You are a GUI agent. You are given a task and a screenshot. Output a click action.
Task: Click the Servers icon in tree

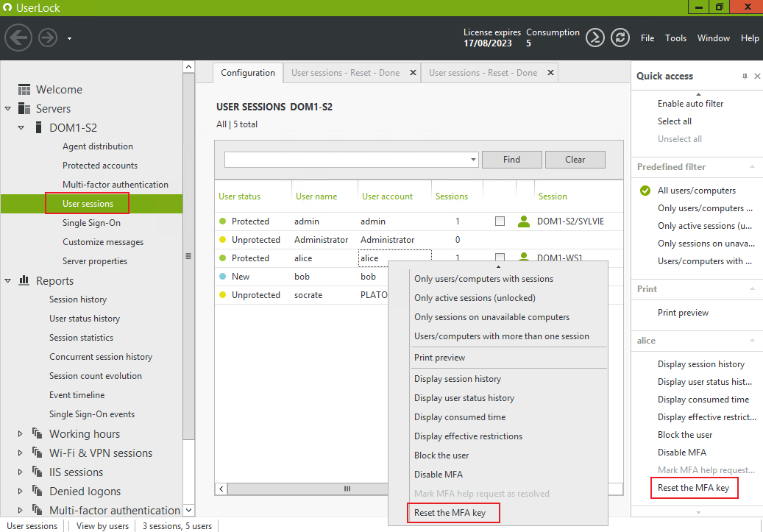click(24, 108)
